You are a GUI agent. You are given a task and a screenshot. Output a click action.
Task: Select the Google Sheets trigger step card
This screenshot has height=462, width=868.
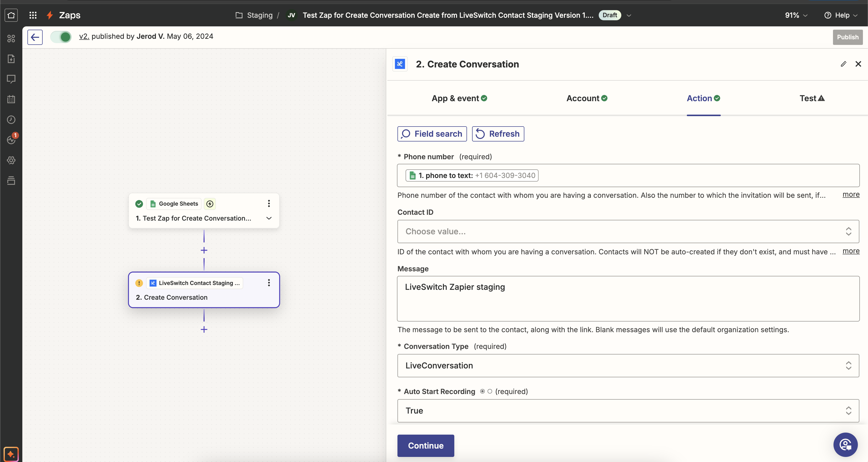point(204,211)
